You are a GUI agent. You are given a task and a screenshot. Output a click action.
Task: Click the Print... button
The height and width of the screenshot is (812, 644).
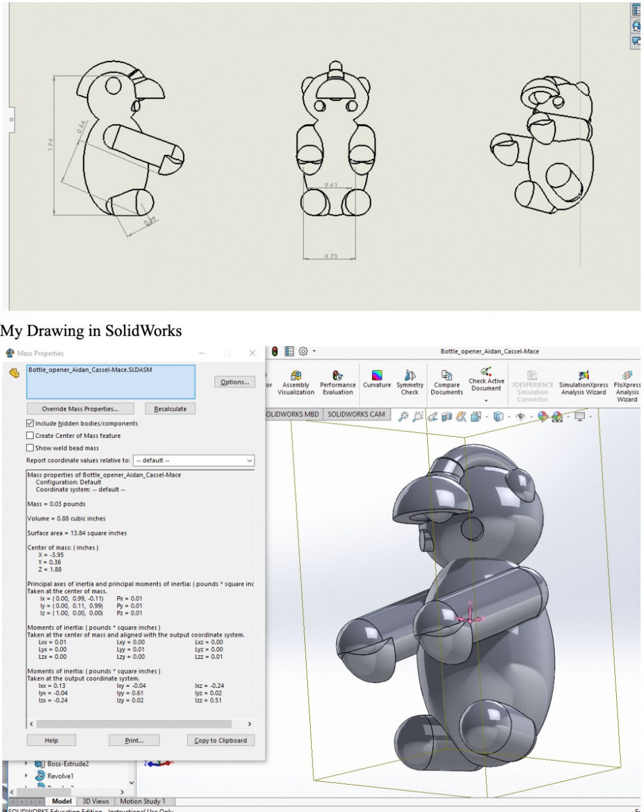[x=134, y=741]
